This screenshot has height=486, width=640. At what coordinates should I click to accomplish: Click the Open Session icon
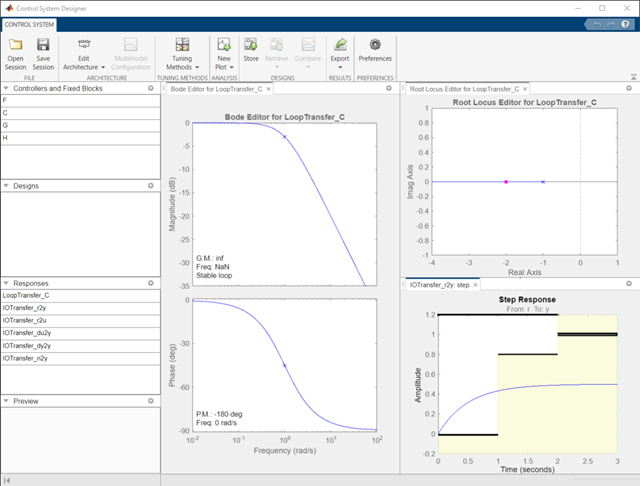coord(16,45)
